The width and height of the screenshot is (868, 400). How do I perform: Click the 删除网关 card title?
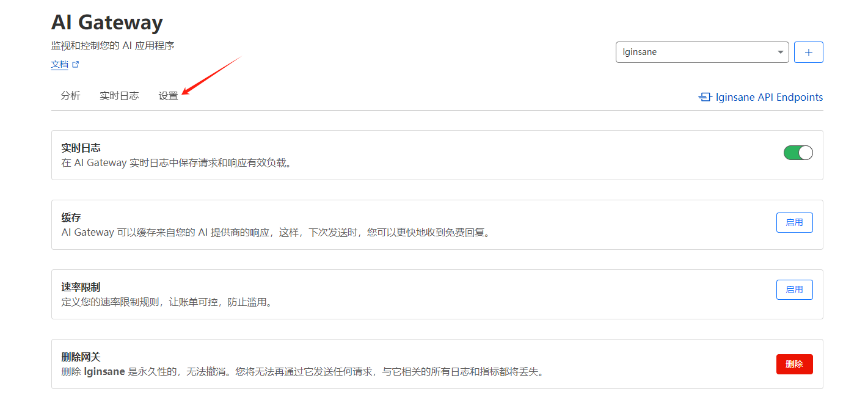click(81, 357)
